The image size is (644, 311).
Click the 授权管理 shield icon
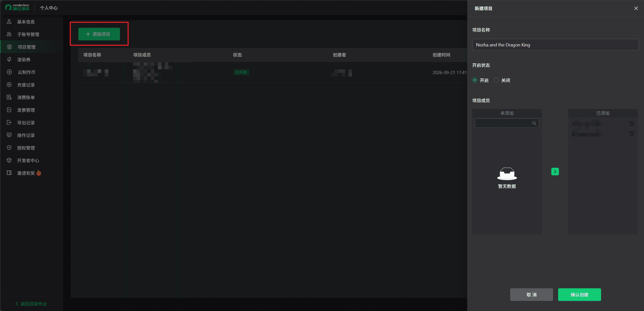pyautogui.click(x=9, y=148)
